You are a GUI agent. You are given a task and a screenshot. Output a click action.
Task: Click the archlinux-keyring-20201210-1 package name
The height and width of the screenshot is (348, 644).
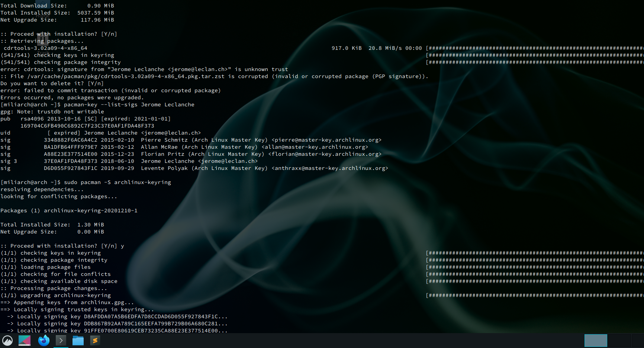[90, 210]
